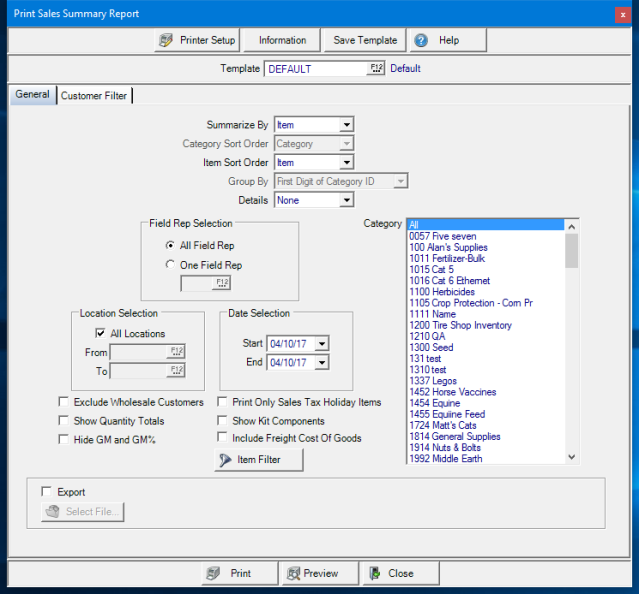Click the Item Filter funnel icon

pyautogui.click(x=223, y=460)
